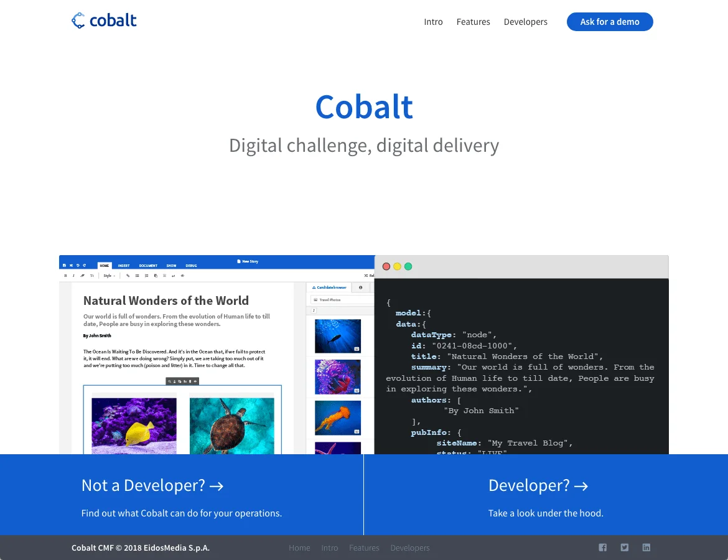The width and height of the screenshot is (728, 560).
Task: Toggle italic formatting in the editor toolbar
Action: coord(73,276)
